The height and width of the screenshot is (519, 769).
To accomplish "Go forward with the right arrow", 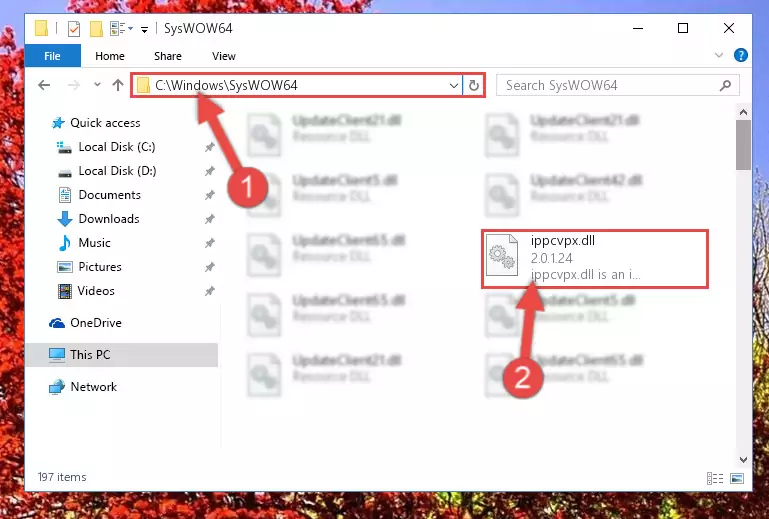I will point(74,85).
